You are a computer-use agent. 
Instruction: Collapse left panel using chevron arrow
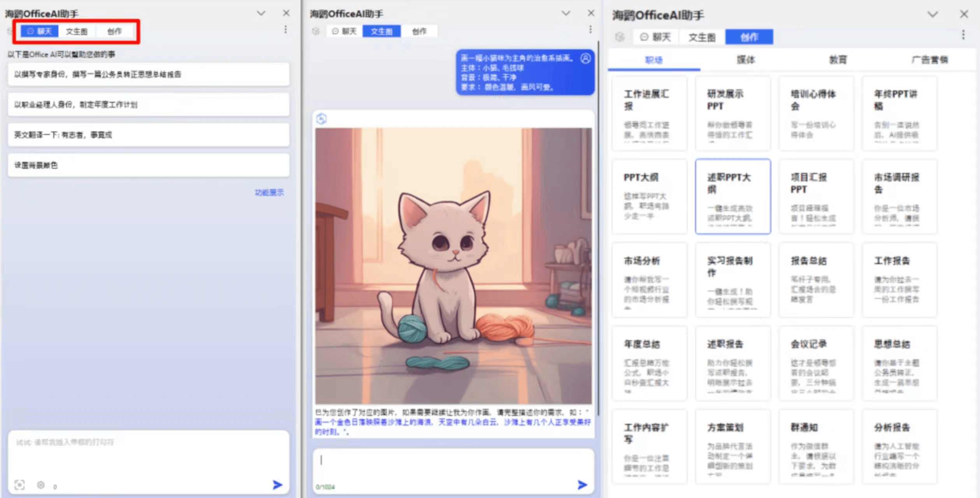tap(261, 13)
